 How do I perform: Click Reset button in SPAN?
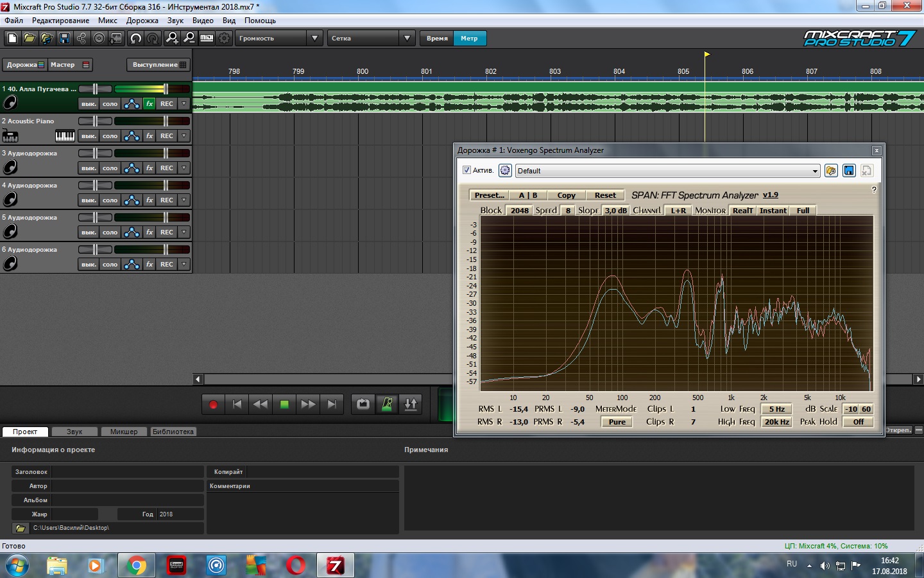click(605, 195)
